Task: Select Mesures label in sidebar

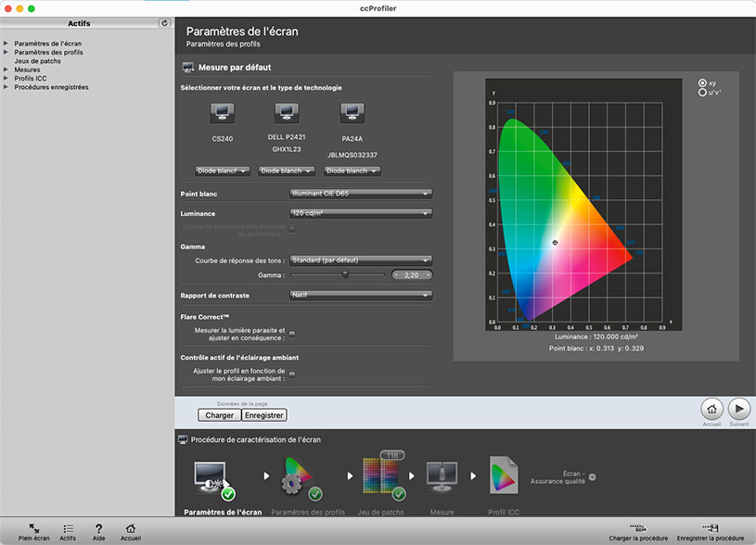Action: tap(27, 70)
